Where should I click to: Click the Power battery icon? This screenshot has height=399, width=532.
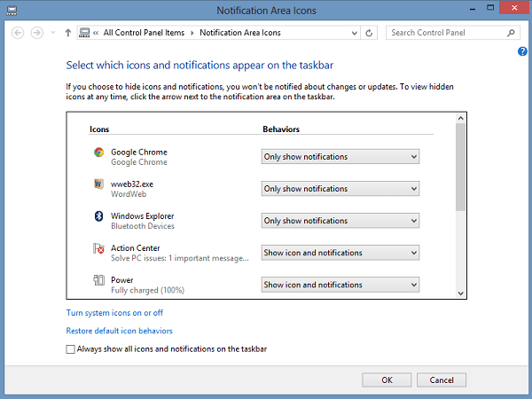(x=98, y=281)
